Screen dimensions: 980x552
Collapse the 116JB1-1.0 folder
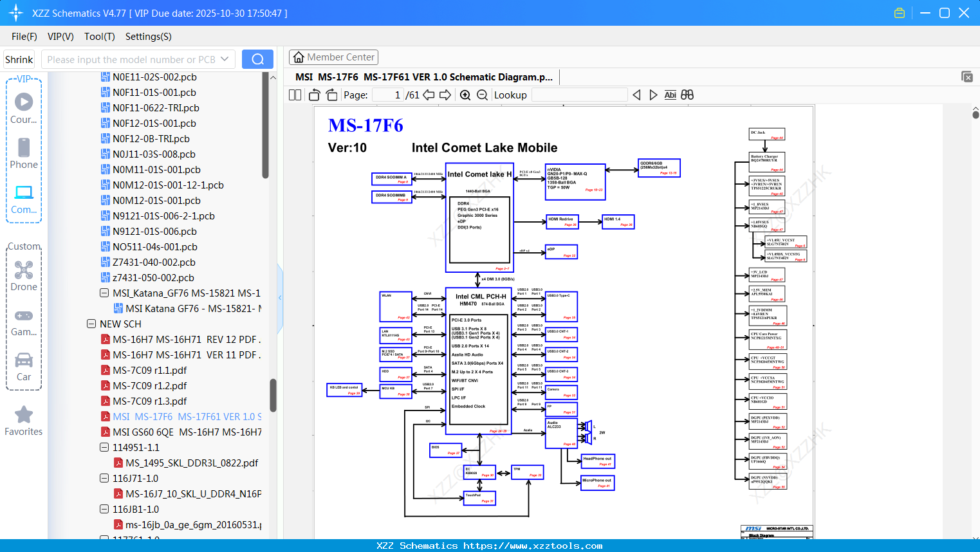[x=104, y=510]
